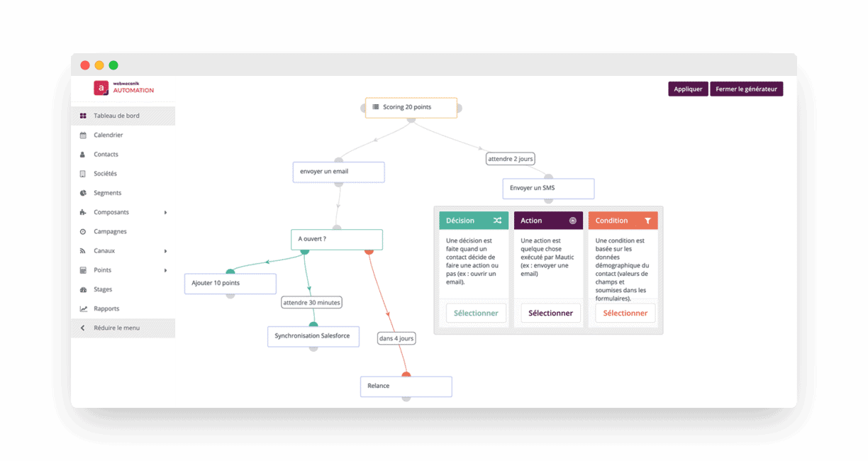868x461 pixels.
Task: Select the Envoyer un SMS node
Action: pyautogui.click(x=548, y=189)
